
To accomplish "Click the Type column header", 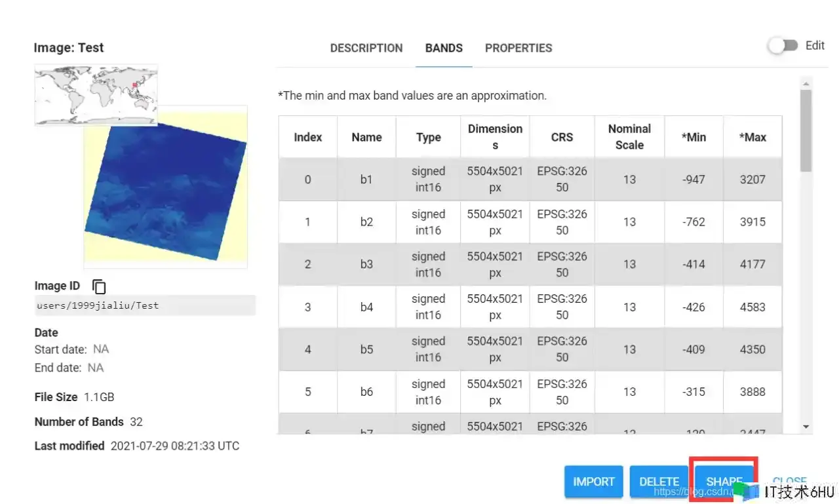I will (428, 137).
